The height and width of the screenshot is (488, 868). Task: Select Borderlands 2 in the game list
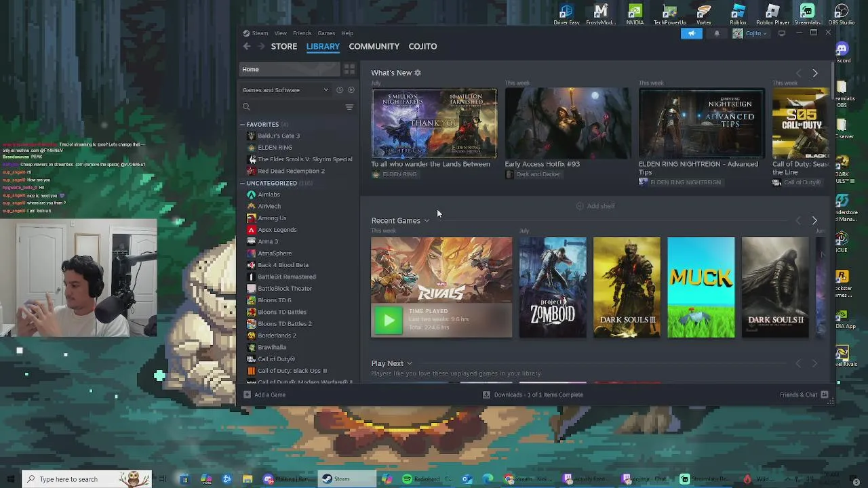coord(277,335)
